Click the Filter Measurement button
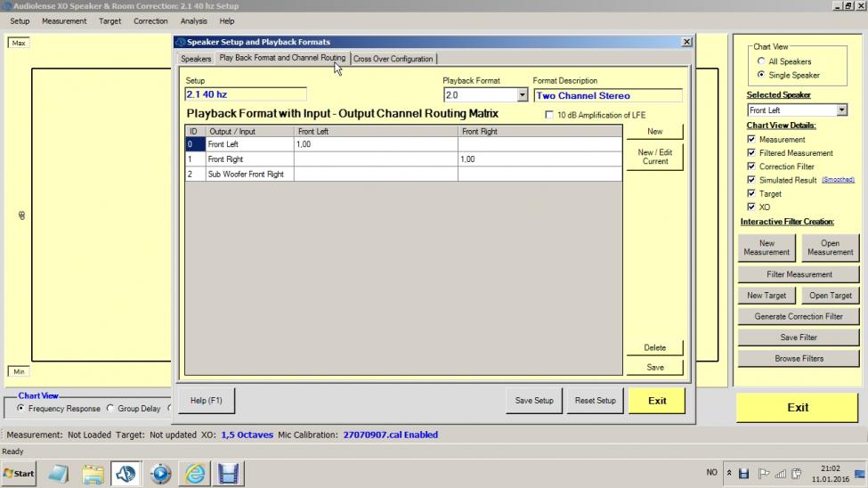 tap(799, 274)
